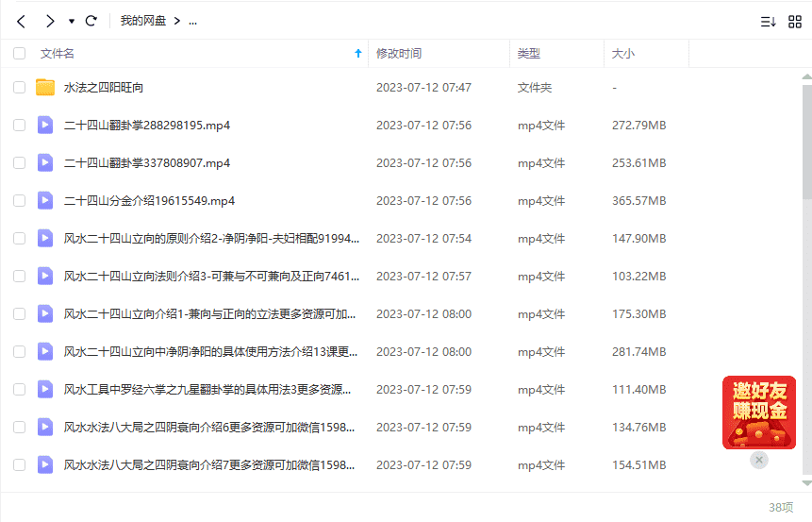The width and height of the screenshot is (812, 522).
Task: Sort by the 大小 column header
Action: 623,54
